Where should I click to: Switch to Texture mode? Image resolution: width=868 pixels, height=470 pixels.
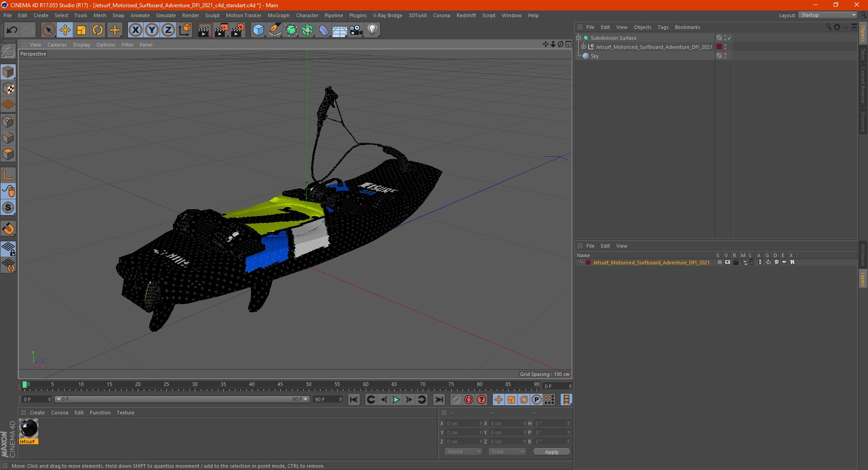coord(8,89)
